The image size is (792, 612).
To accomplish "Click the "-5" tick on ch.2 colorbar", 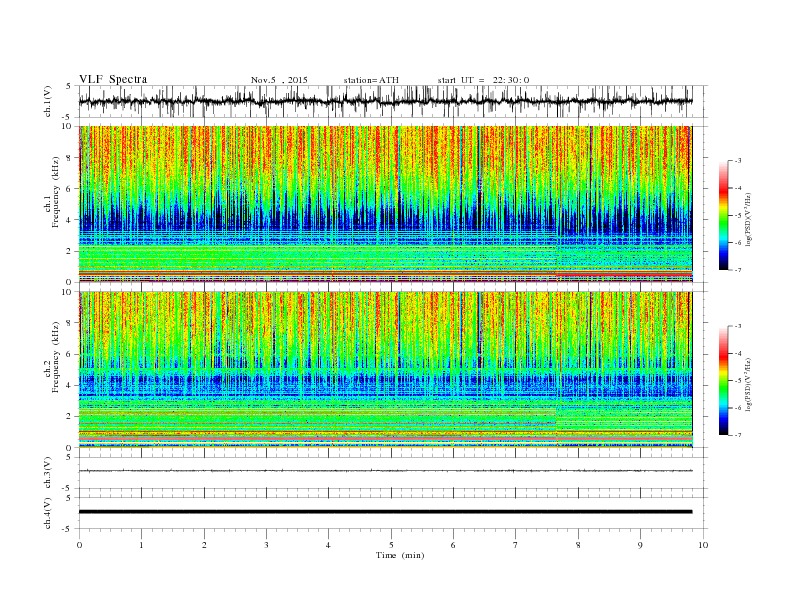I will pyautogui.click(x=738, y=381).
